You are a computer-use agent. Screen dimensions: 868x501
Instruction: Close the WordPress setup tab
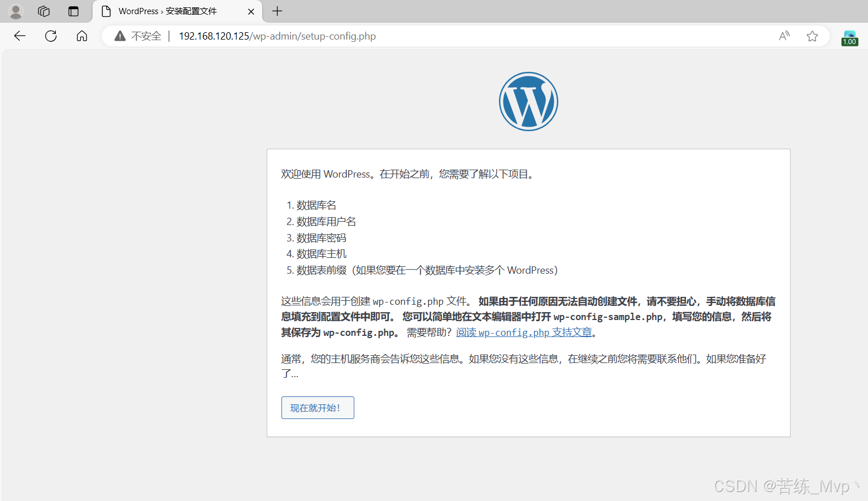pos(250,11)
